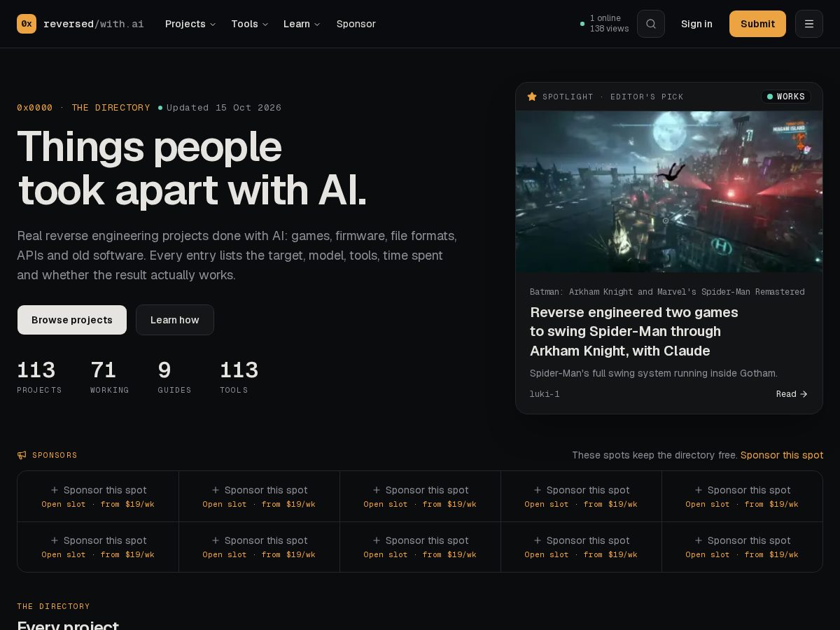The height and width of the screenshot is (630, 840).
Task: Click the EDITOR'S PICK label
Action: [x=647, y=97]
